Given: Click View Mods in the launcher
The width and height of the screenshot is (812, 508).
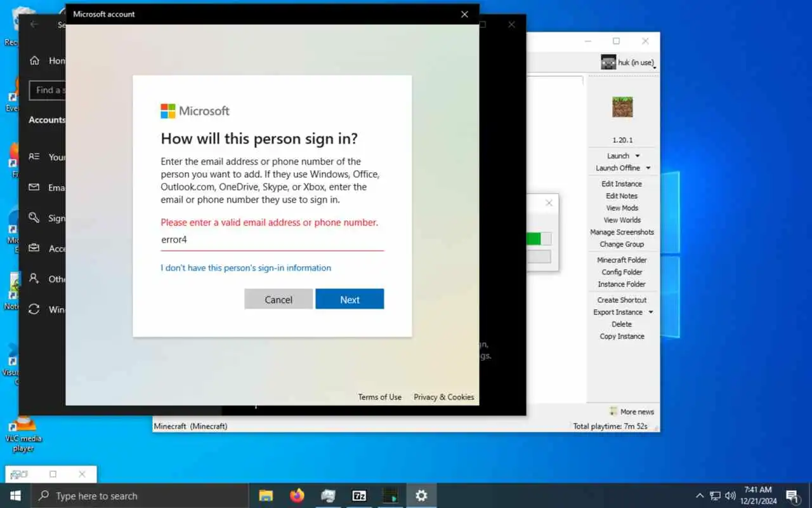Looking at the screenshot, I should pyautogui.click(x=622, y=208).
